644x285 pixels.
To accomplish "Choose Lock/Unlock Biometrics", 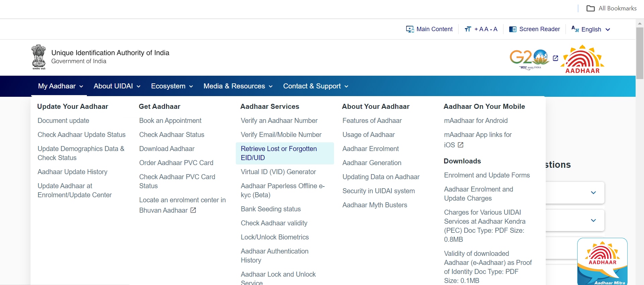I will [275, 237].
